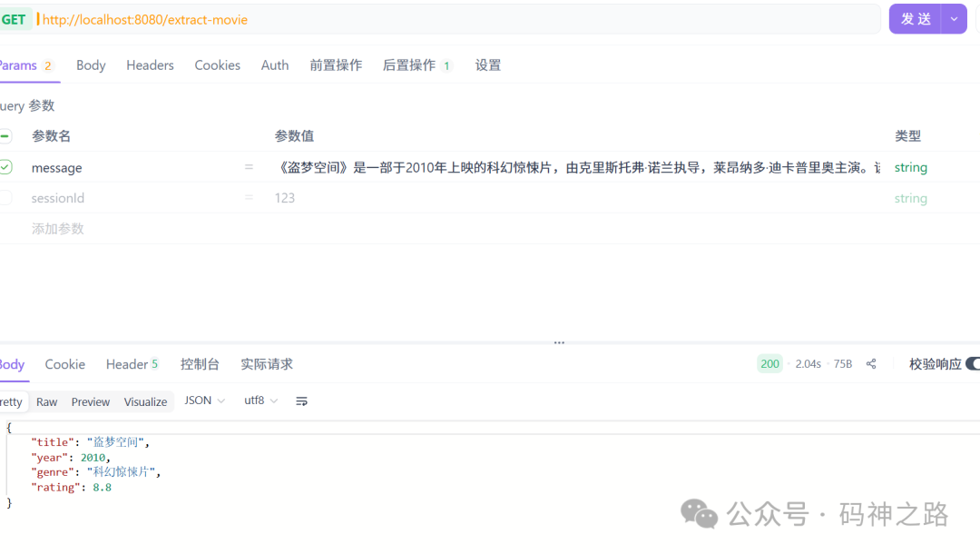Open the JSON response format dropdown

point(204,401)
